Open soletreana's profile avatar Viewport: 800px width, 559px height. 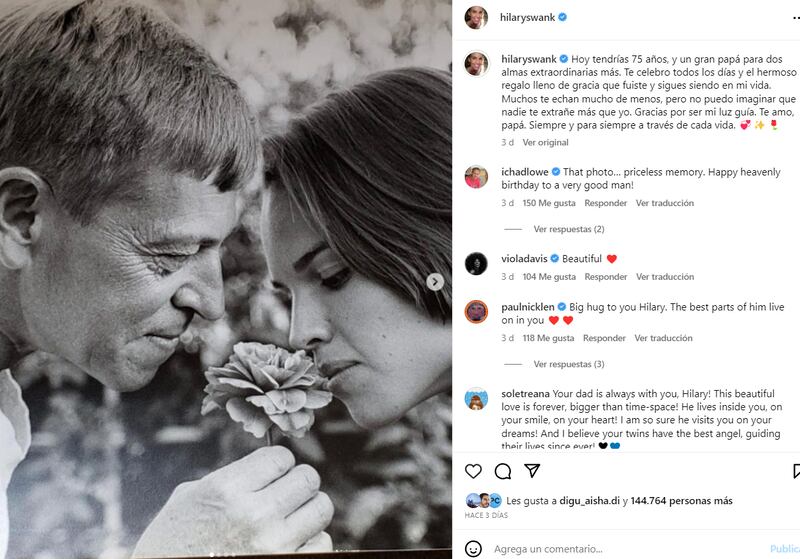[476, 398]
